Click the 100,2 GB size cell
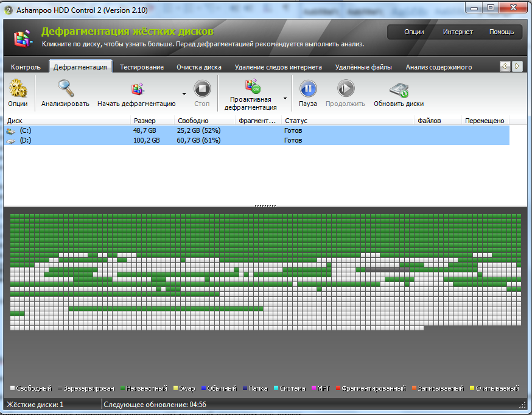 [x=147, y=140]
